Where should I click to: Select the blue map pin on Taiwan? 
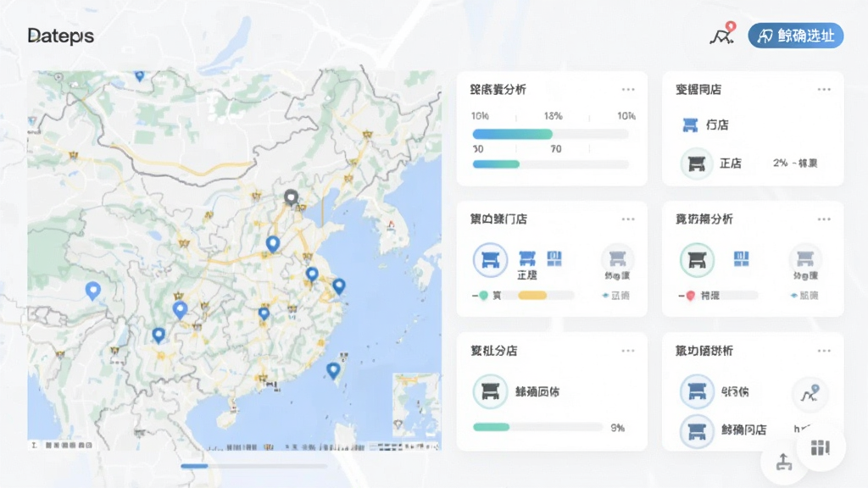(x=332, y=370)
